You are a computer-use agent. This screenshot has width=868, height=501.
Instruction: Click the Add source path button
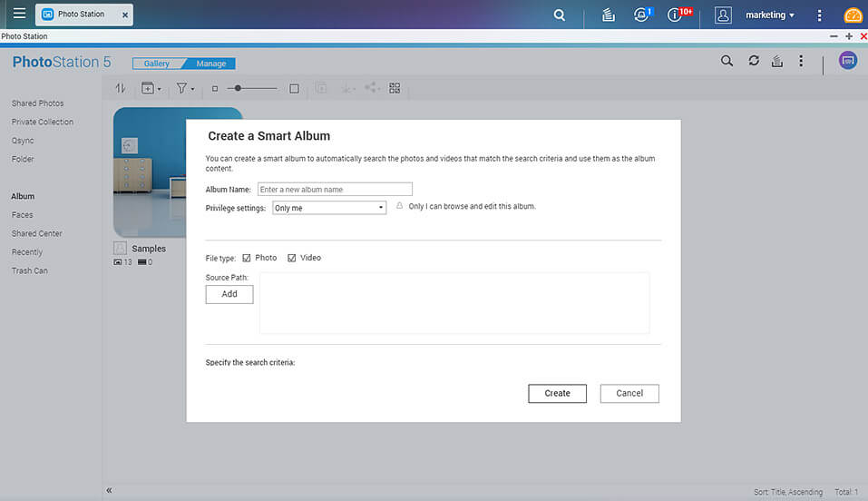(x=229, y=294)
